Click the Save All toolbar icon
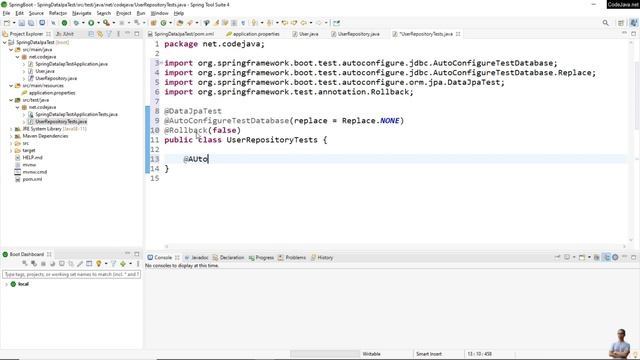The width and height of the screenshot is (640, 360). [31, 23]
